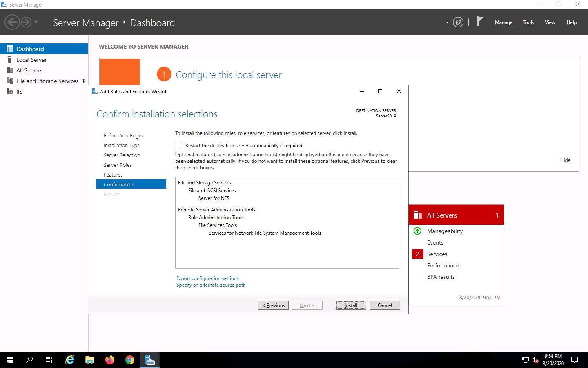Click the IIS icon in sidebar
Image resolution: width=588 pixels, height=368 pixels.
10,92
